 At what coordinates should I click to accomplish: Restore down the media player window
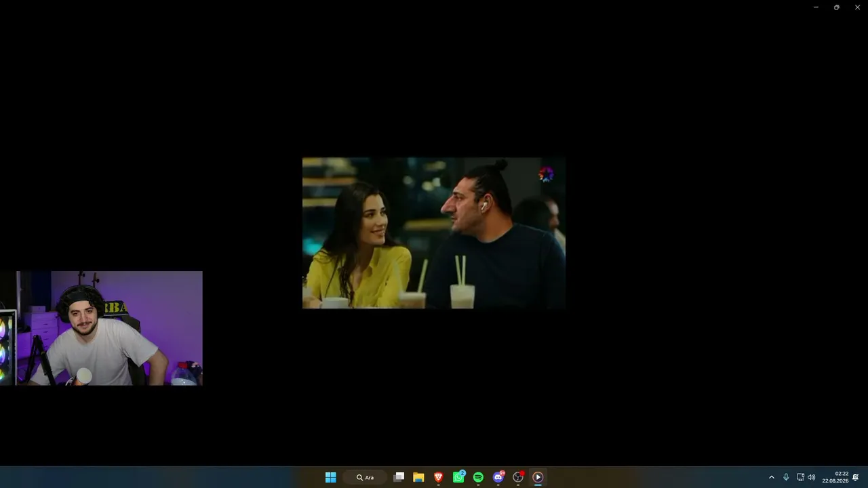[x=836, y=7]
